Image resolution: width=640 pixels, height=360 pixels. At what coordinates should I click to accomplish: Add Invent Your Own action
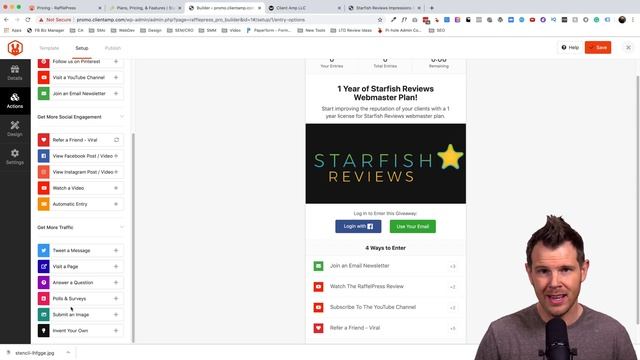116,330
